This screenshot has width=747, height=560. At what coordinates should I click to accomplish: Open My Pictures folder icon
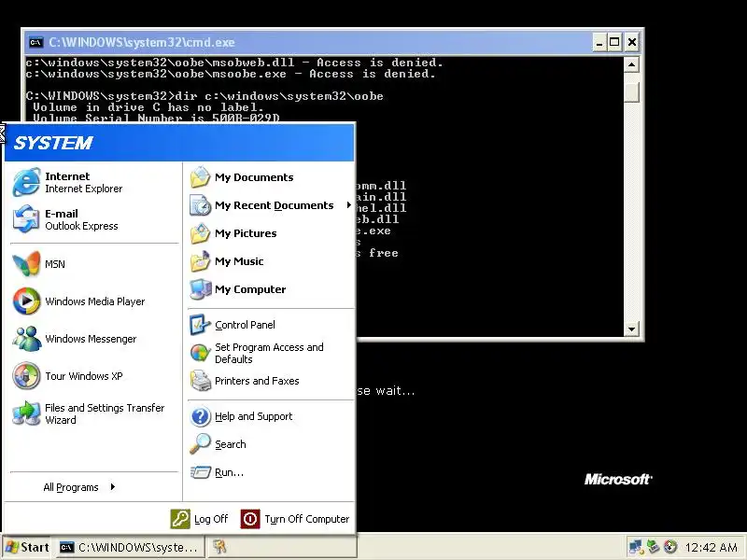pyautogui.click(x=200, y=233)
